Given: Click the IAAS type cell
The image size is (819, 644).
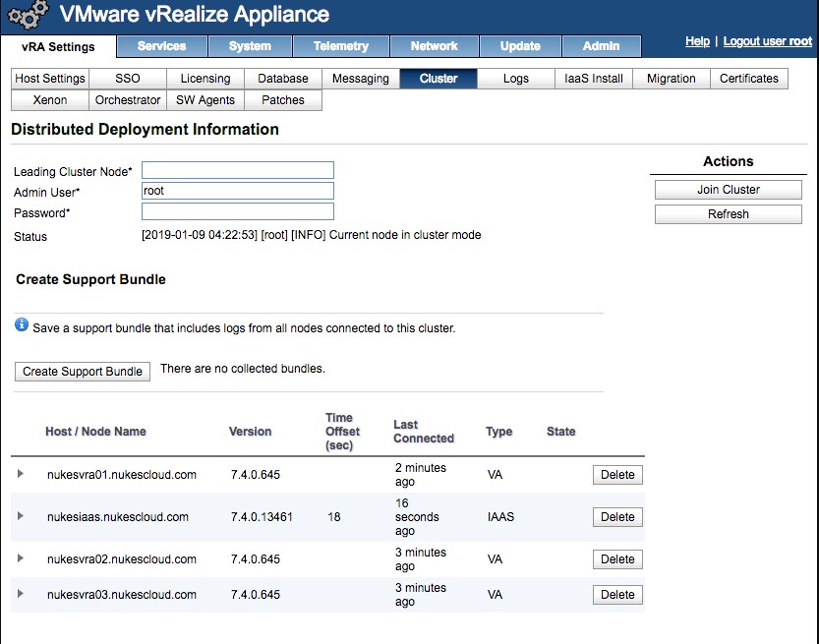Looking at the screenshot, I should [500, 517].
